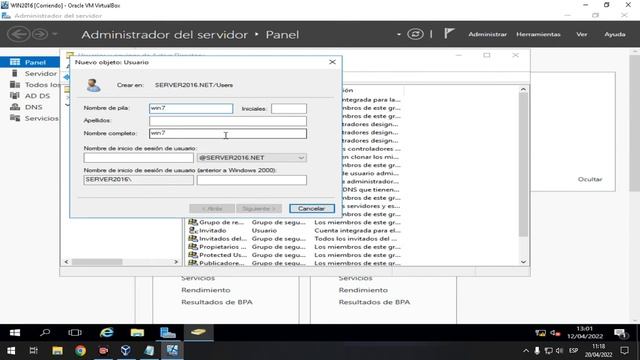Viewport: 640px width, 360px height.
Task: Click the vertical scrollbar up arrow in list
Action: 523,89
